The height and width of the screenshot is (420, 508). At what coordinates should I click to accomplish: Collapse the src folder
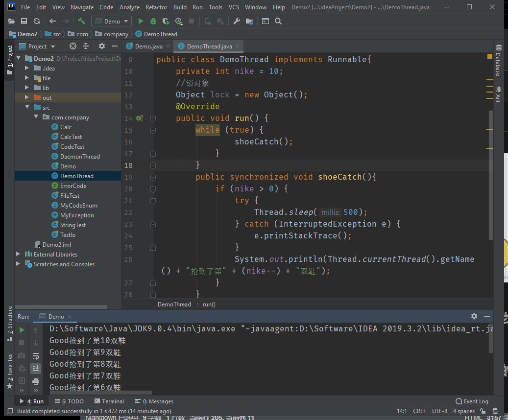pos(27,107)
